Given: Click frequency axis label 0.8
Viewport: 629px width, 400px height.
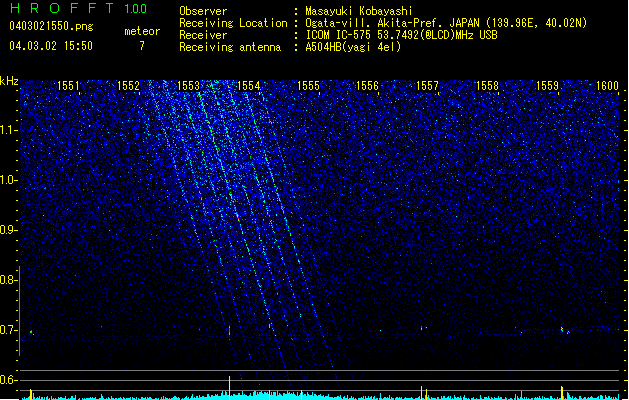Looking at the screenshot, I should coord(9,280).
